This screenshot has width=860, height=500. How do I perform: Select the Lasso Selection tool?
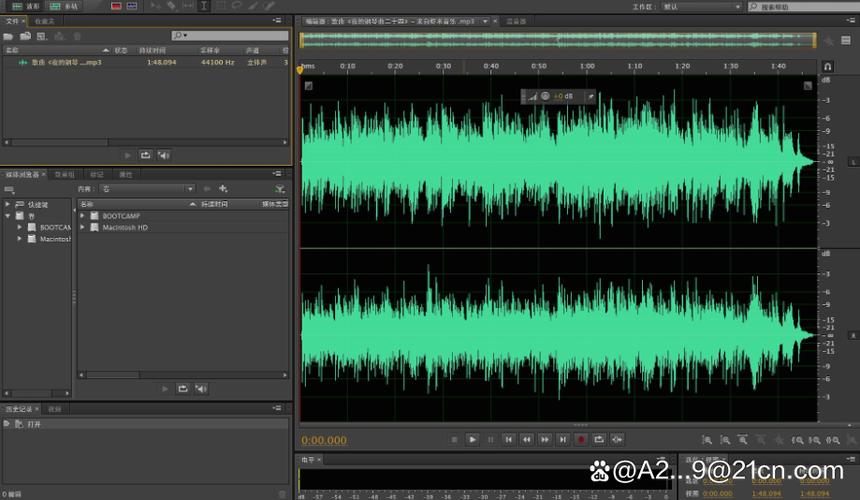(x=237, y=5)
